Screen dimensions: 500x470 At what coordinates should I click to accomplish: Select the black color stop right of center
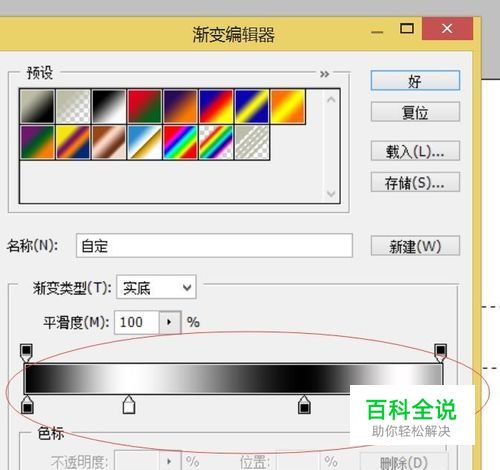304,405
